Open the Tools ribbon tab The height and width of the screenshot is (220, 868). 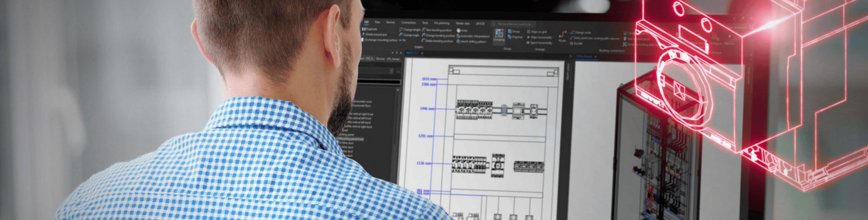pos(425,23)
